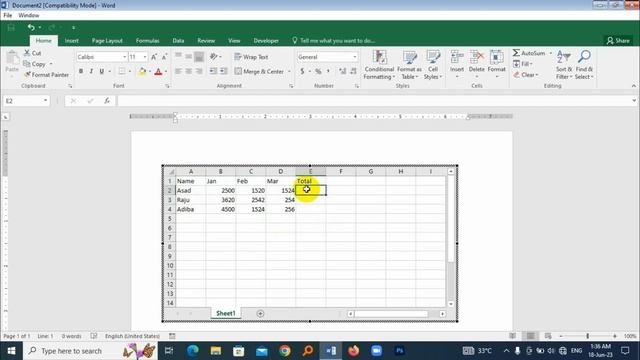The height and width of the screenshot is (360, 640).
Task: Click the Insert Function fx icon
Action: coord(107,101)
